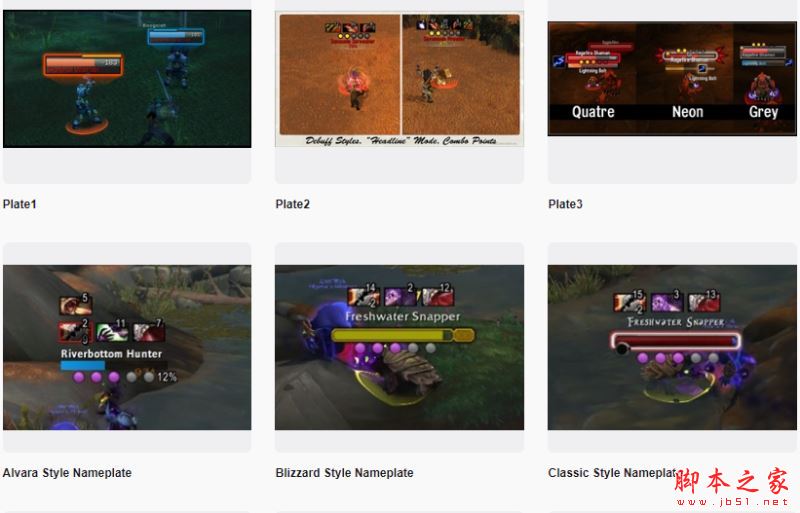Open the Alvara Style Nameplate thumbnail
The width and height of the screenshot is (800, 513).
point(127,347)
